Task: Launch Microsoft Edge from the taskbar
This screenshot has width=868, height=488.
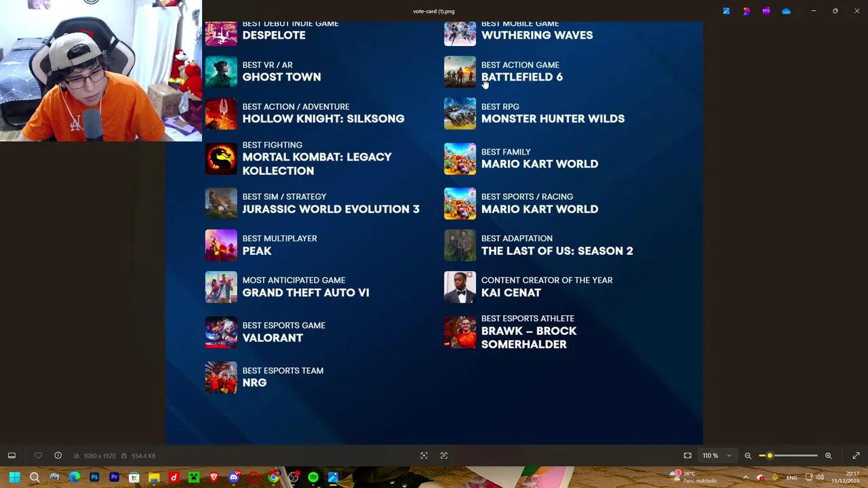Action: coord(75,477)
